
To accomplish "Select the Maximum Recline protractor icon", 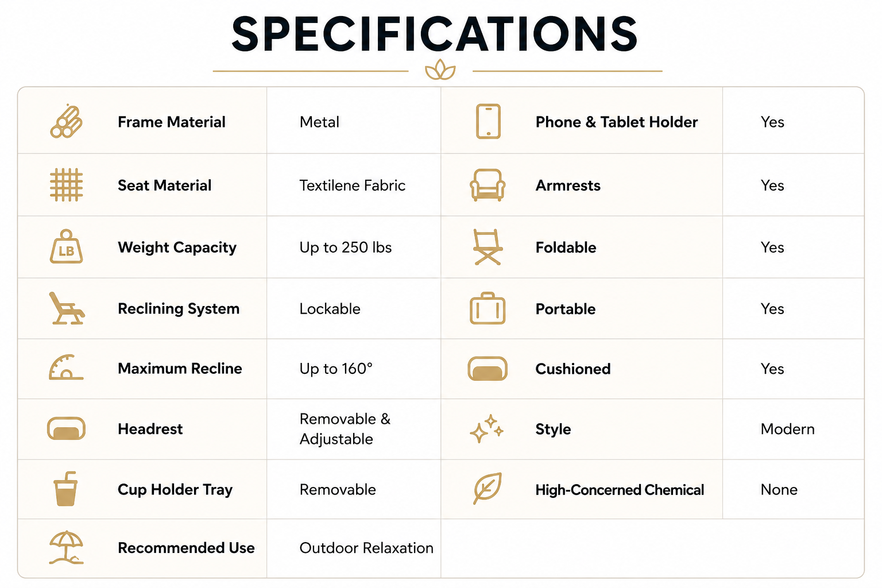I will pyautogui.click(x=66, y=367).
